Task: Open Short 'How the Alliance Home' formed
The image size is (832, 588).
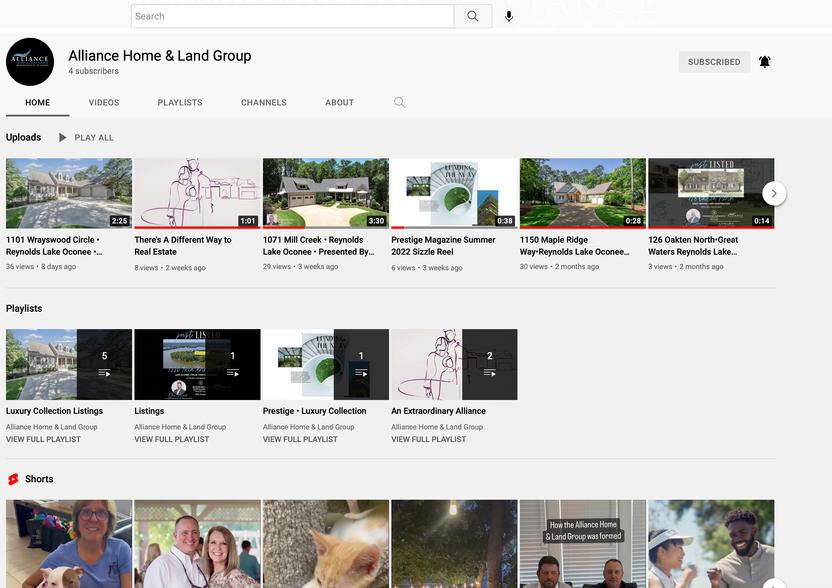Action: [x=583, y=543]
